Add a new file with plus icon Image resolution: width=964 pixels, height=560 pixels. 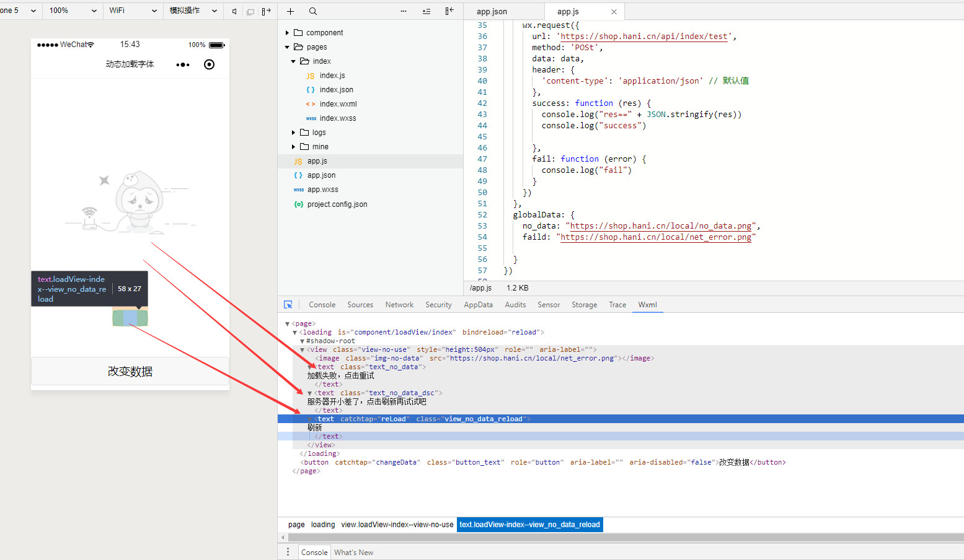[290, 11]
